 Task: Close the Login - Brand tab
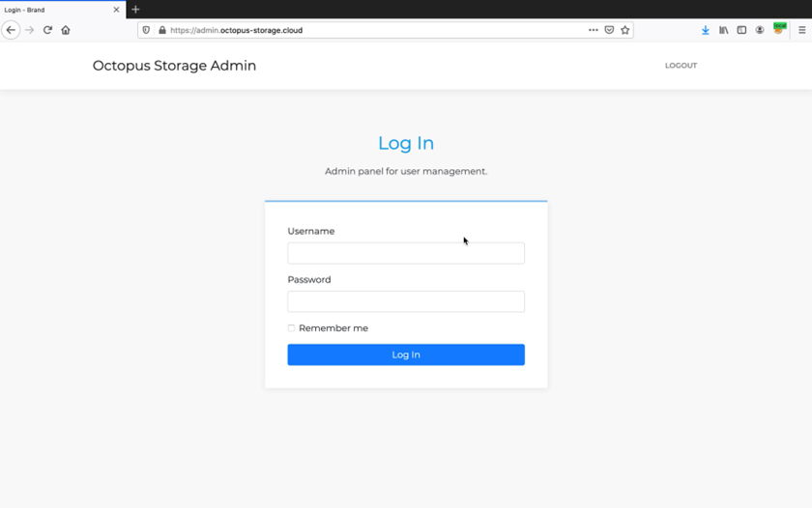(117, 10)
